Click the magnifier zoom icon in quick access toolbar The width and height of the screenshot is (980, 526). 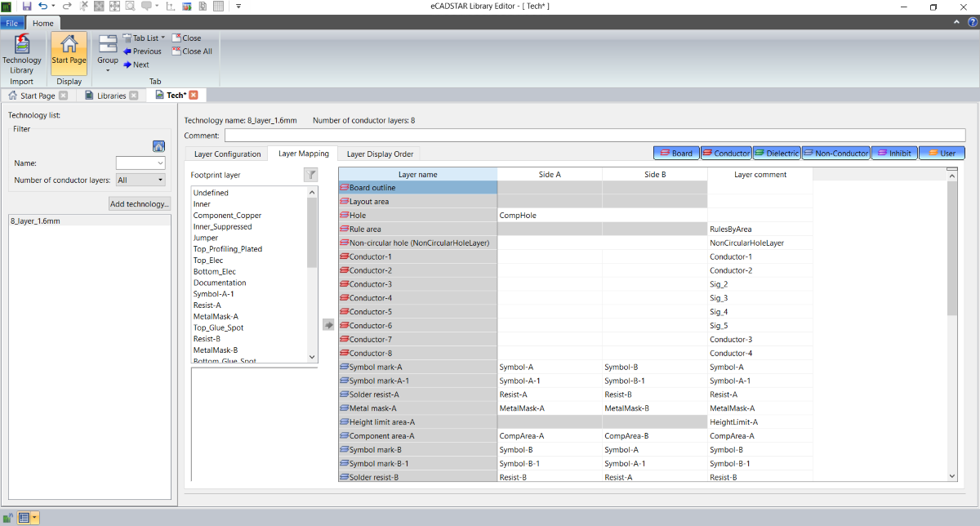(130, 7)
